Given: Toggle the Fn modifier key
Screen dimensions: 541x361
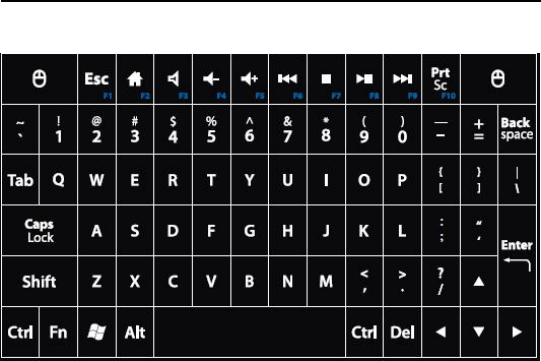Looking at the screenshot, I should tap(58, 332).
